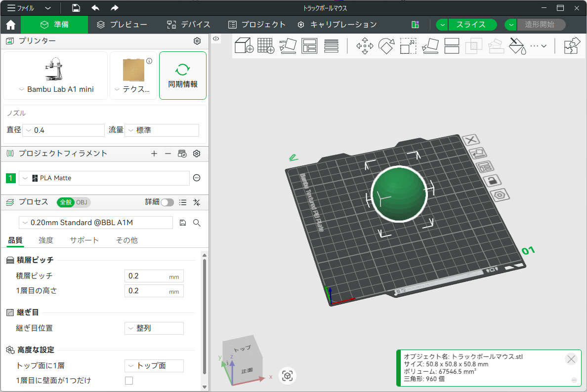This screenshot has height=392, width=587.
Task: Click the save project icon in title bar
Action: coord(76,8)
